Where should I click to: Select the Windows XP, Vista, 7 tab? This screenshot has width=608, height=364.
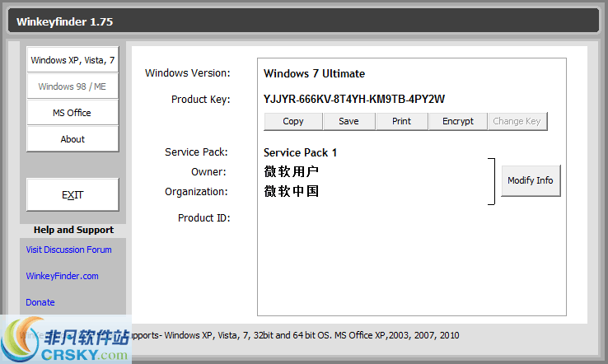pyautogui.click(x=72, y=59)
